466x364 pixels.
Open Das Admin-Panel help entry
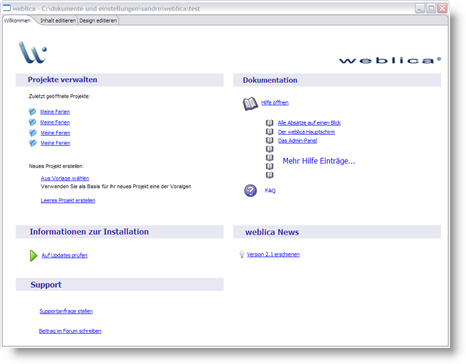click(x=297, y=141)
